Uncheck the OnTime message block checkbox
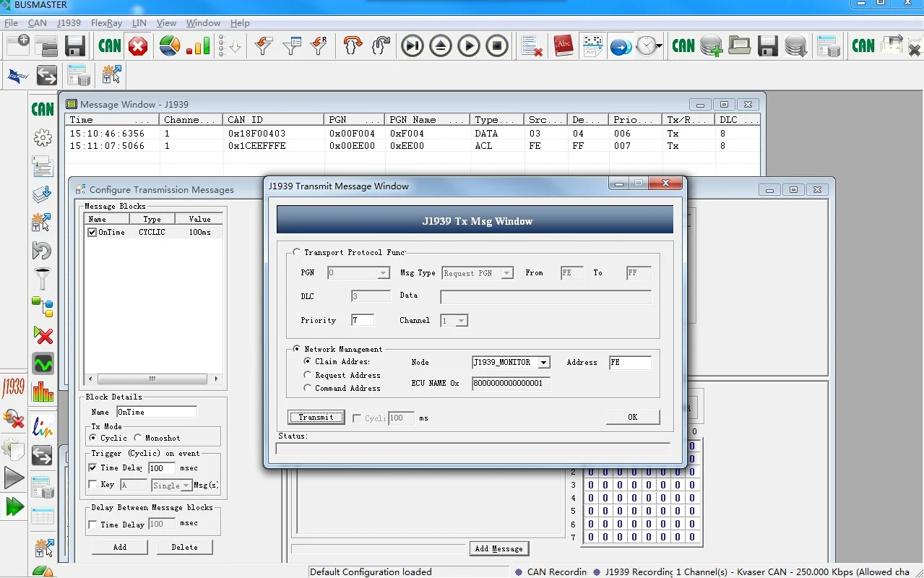 (92, 233)
